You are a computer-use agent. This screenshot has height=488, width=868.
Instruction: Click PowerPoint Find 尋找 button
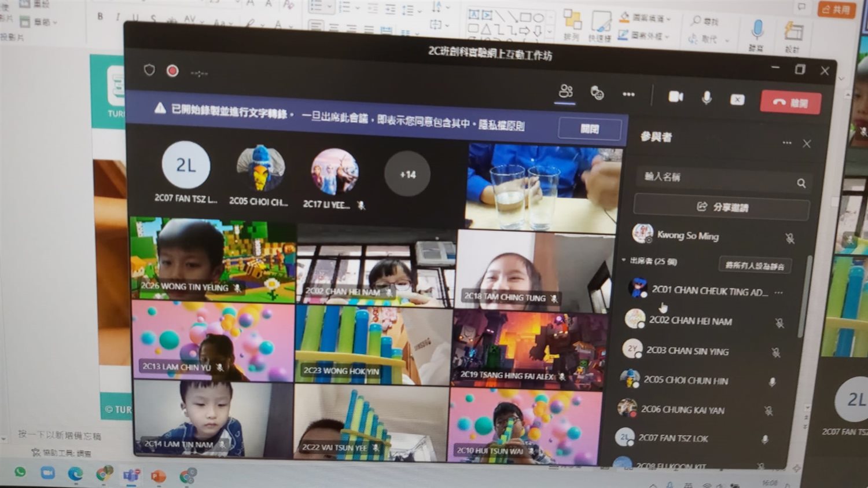point(705,21)
